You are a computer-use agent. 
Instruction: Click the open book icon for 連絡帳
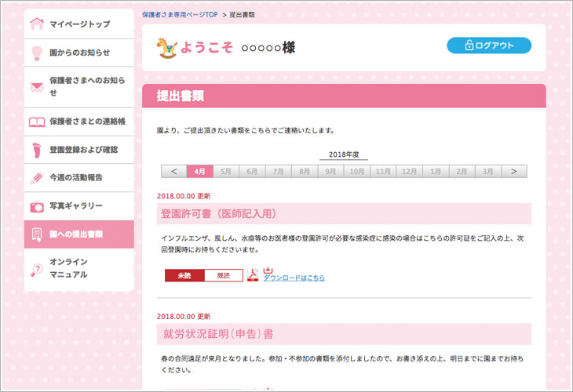[37, 122]
